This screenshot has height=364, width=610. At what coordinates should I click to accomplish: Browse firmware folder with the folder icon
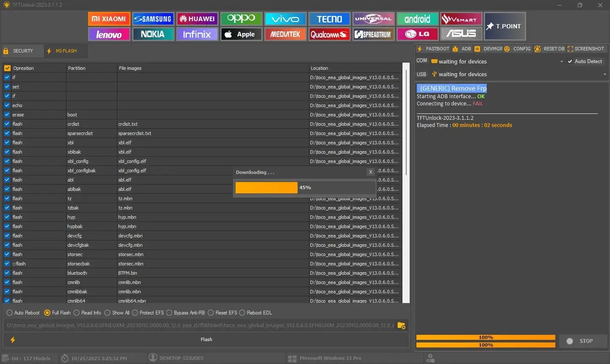pyautogui.click(x=401, y=325)
